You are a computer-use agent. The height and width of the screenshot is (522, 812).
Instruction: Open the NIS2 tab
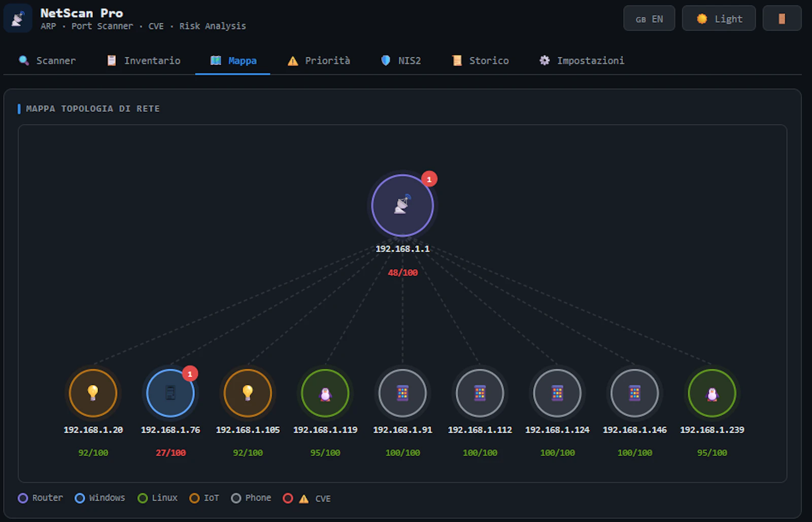[401, 60]
